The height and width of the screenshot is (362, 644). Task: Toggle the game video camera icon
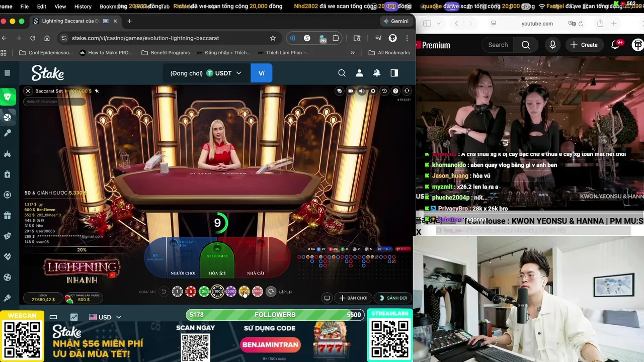(x=351, y=91)
